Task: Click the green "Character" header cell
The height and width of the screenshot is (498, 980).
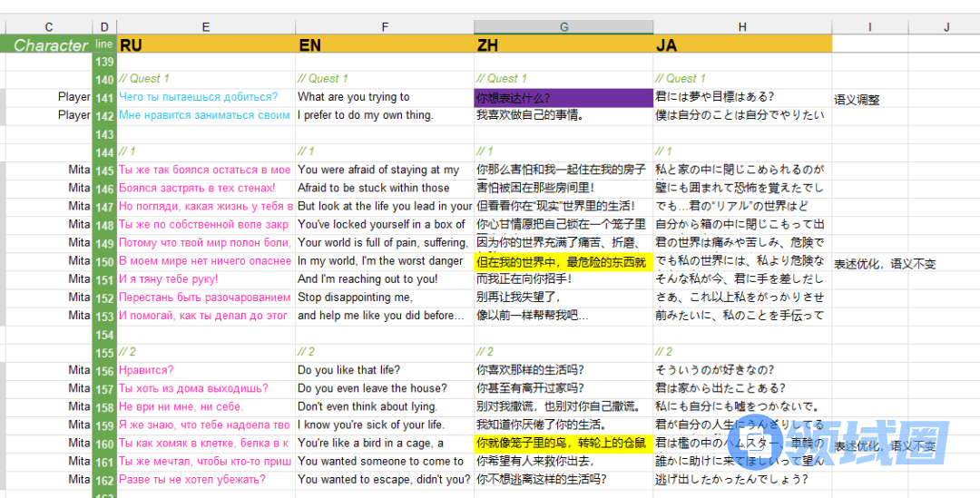Action: pyautogui.click(x=50, y=44)
